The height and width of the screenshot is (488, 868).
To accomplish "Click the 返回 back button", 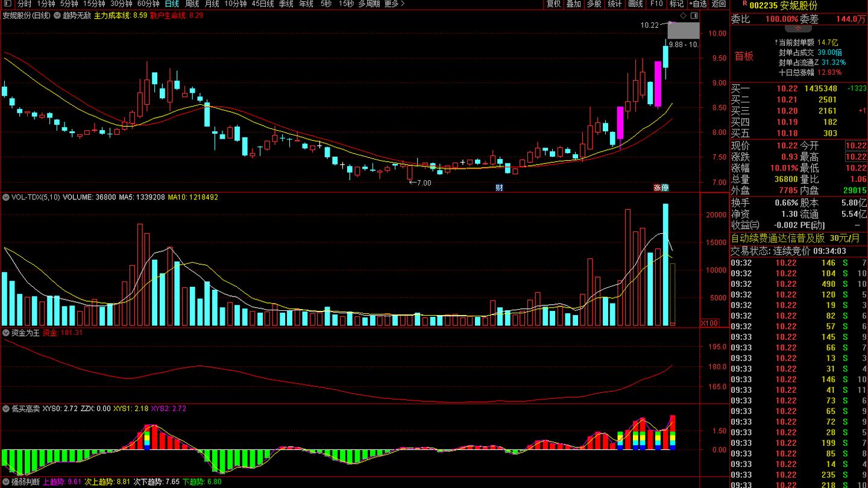I will (x=719, y=4).
